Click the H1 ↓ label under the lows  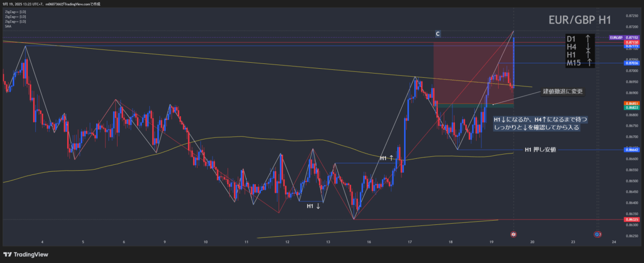coord(313,206)
